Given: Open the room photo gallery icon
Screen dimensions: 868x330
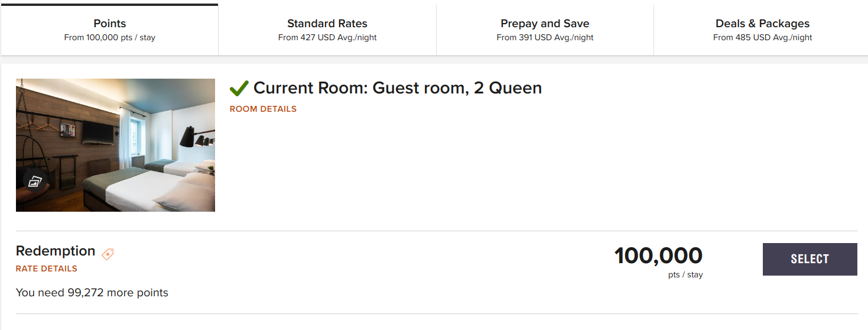Looking at the screenshot, I should coord(35,181).
